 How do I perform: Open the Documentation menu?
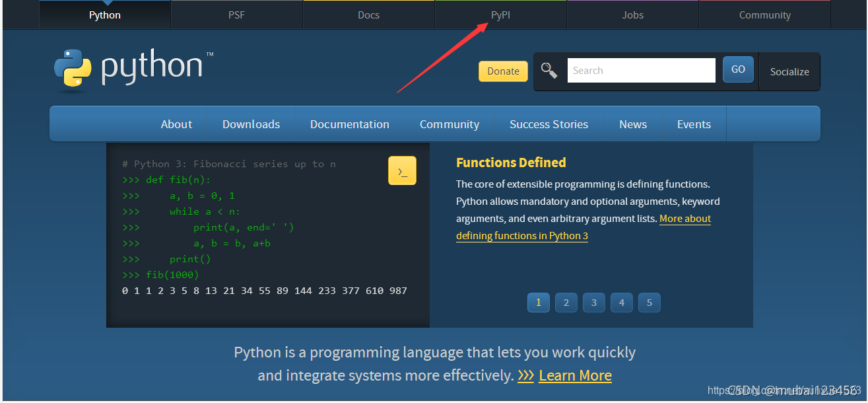tap(350, 124)
